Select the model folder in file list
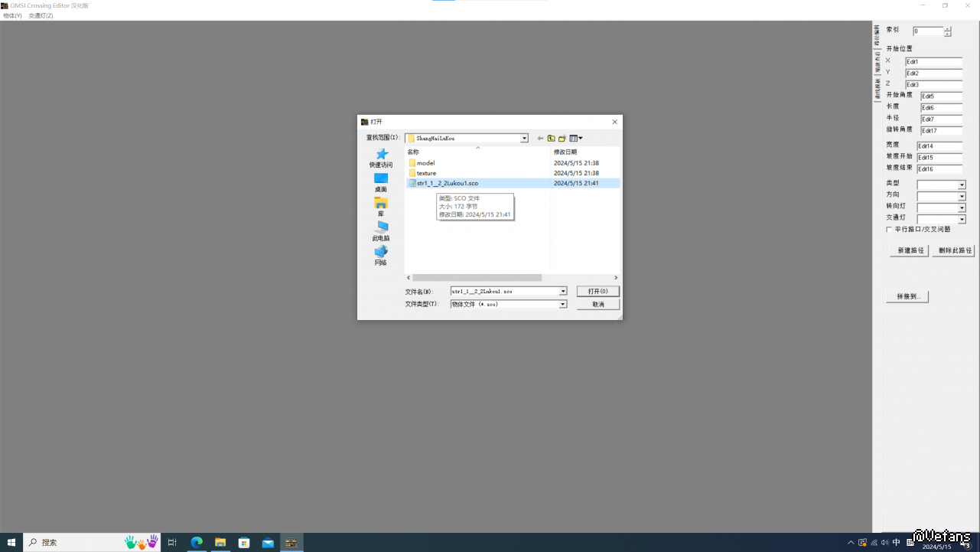The height and width of the screenshot is (552, 980). coord(425,163)
